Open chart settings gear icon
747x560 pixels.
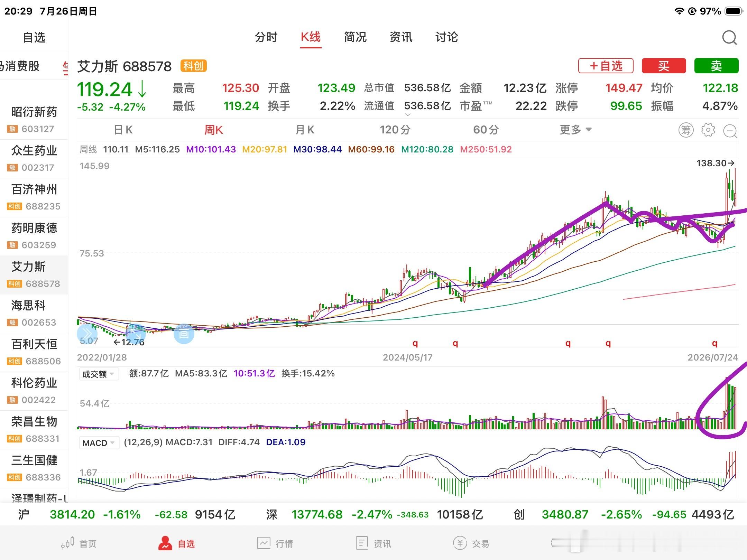coord(708,130)
